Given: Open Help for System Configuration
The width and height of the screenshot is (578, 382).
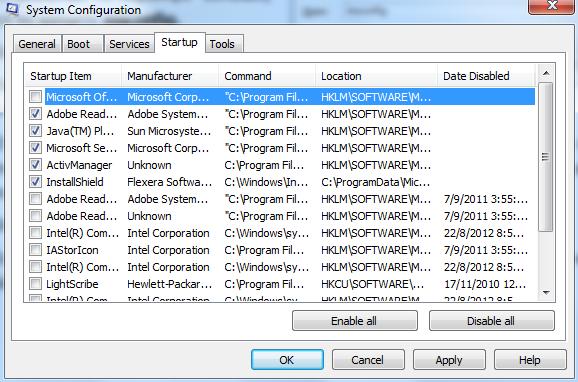Looking at the screenshot, I should point(530,360).
